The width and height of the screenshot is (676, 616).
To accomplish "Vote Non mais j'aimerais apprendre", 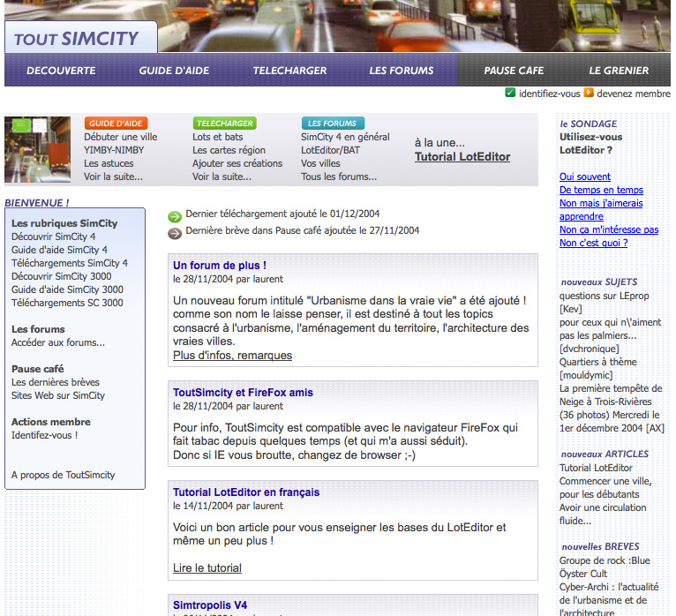I will click(601, 210).
